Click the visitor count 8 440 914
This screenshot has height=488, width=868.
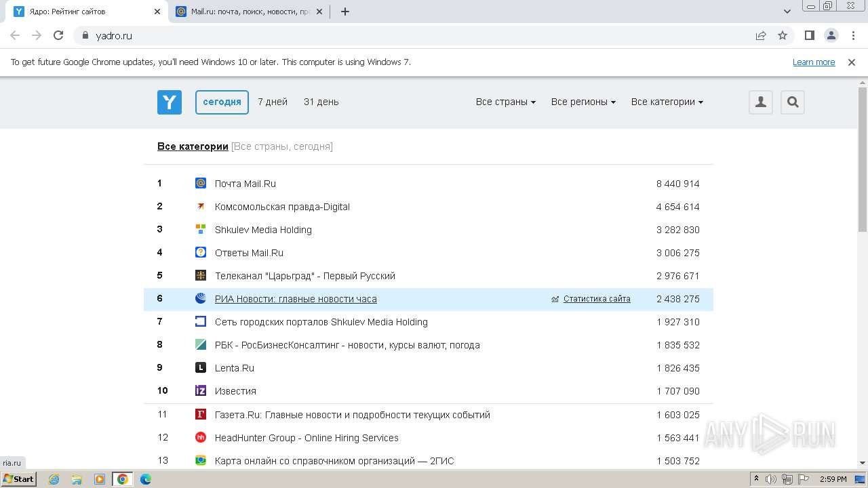coord(678,184)
